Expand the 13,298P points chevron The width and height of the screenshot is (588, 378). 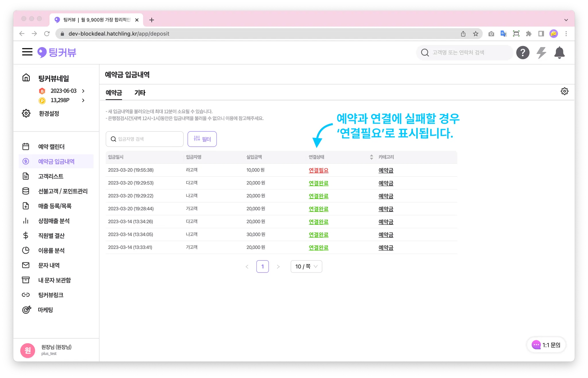pyautogui.click(x=83, y=100)
